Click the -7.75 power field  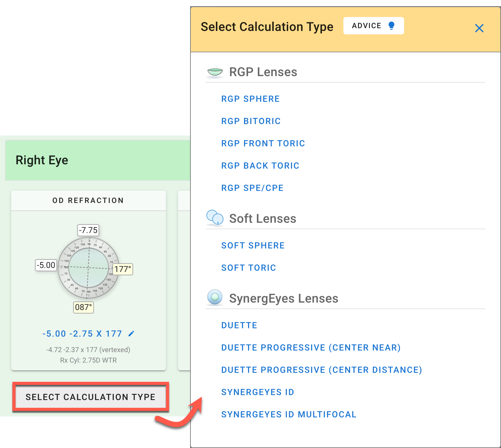[88, 230]
